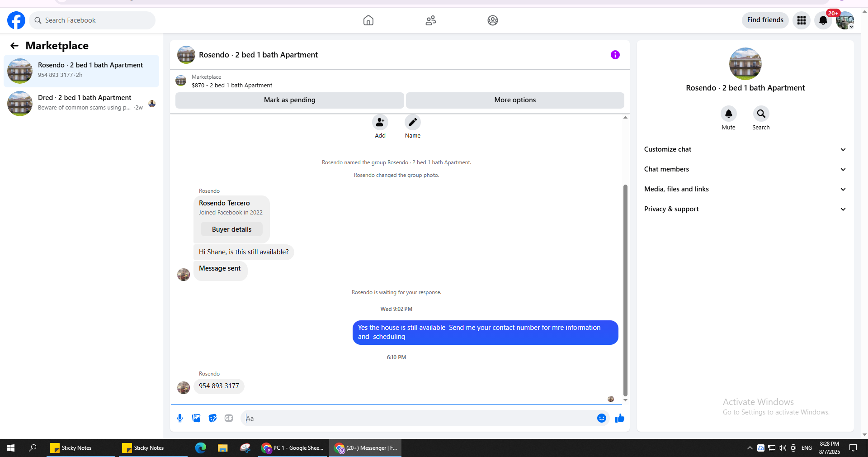
Task: Open the Facebook logo home link
Action: click(x=16, y=20)
